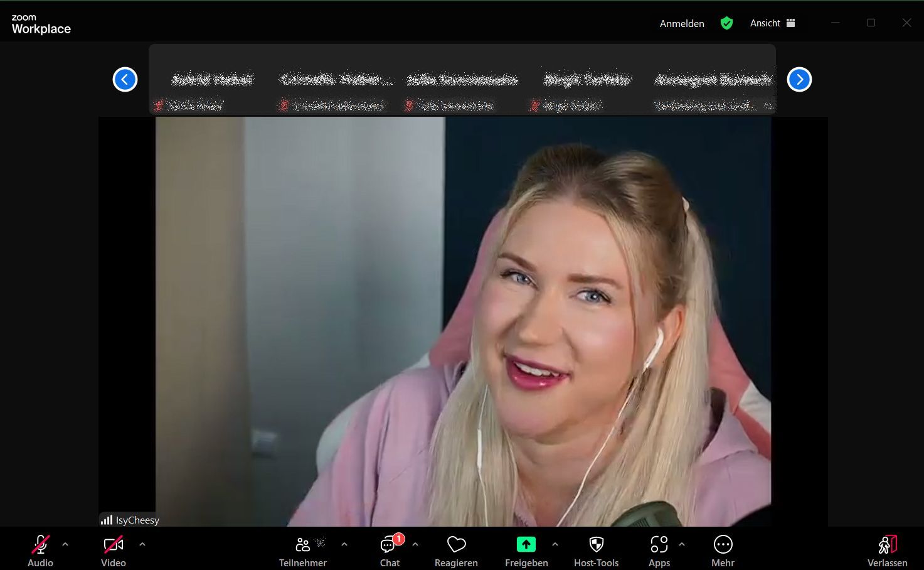Open the Ansicht view menu
This screenshot has width=924, height=570.
point(772,23)
